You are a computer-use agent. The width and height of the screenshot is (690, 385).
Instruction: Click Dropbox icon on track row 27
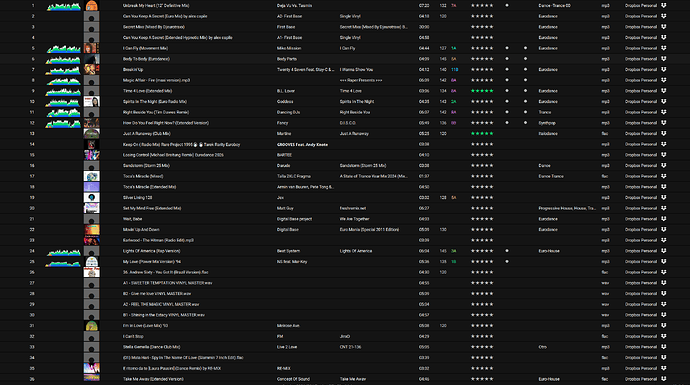pos(664,283)
